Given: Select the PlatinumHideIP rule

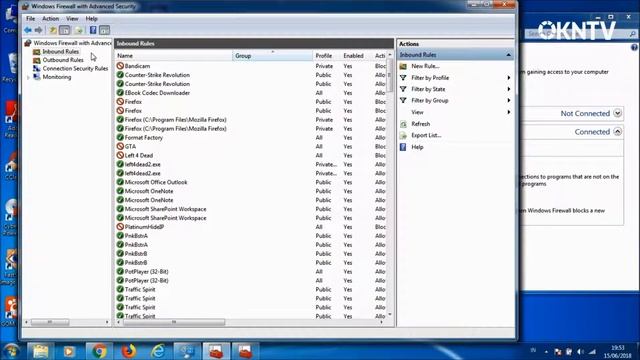Looking at the screenshot, I should [251, 227].
